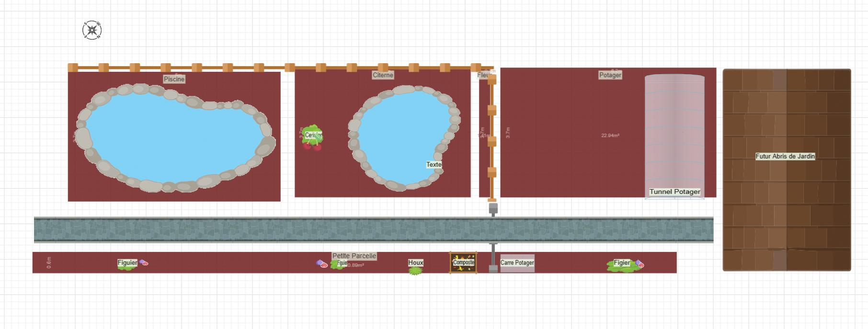Click the Texte label on the pond
The width and height of the screenshot is (868, 329).
434,164
